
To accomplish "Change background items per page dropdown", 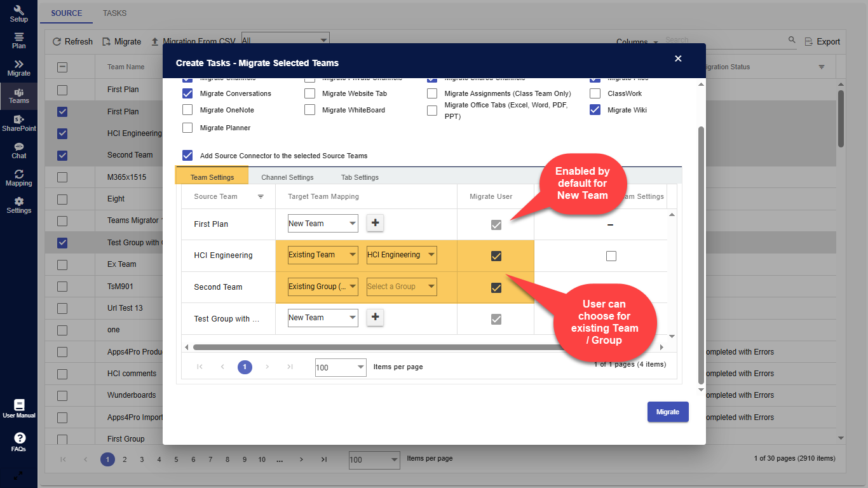I will pyautogui.click(x=375, y=460).
